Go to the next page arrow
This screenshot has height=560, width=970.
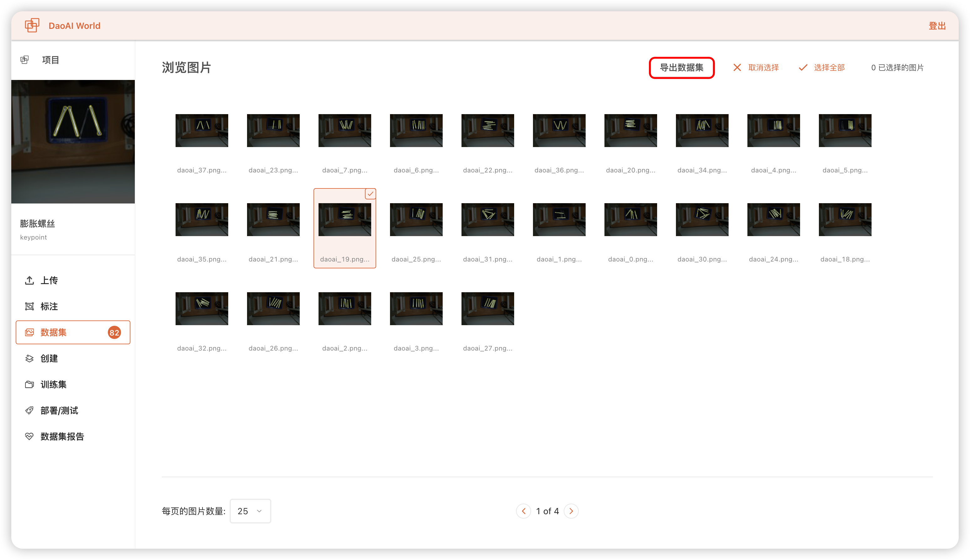pyautogui.click(x=571, y=511)
